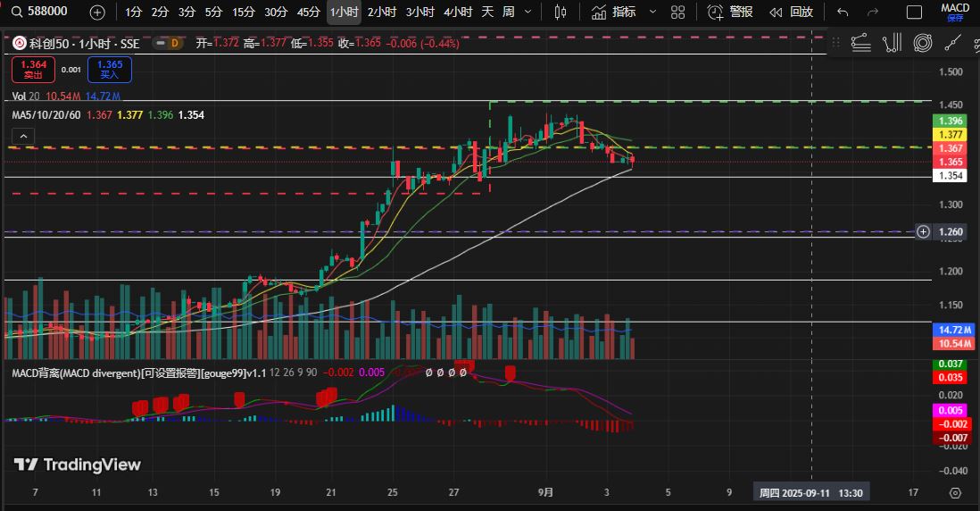Expand the time interval dropdown chevron
Screen dimensions: 980x511
coord(528,12)
